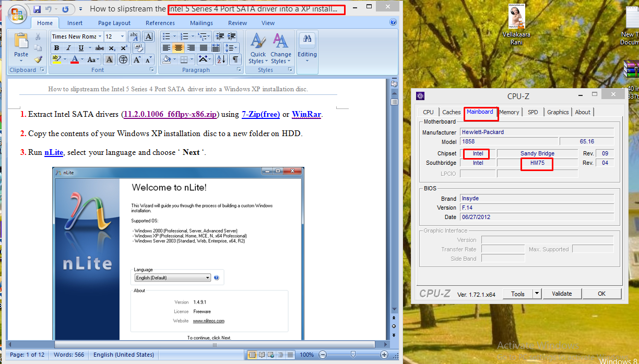
Task: Expand the Font dialog launcher
Action: point(152,69)
